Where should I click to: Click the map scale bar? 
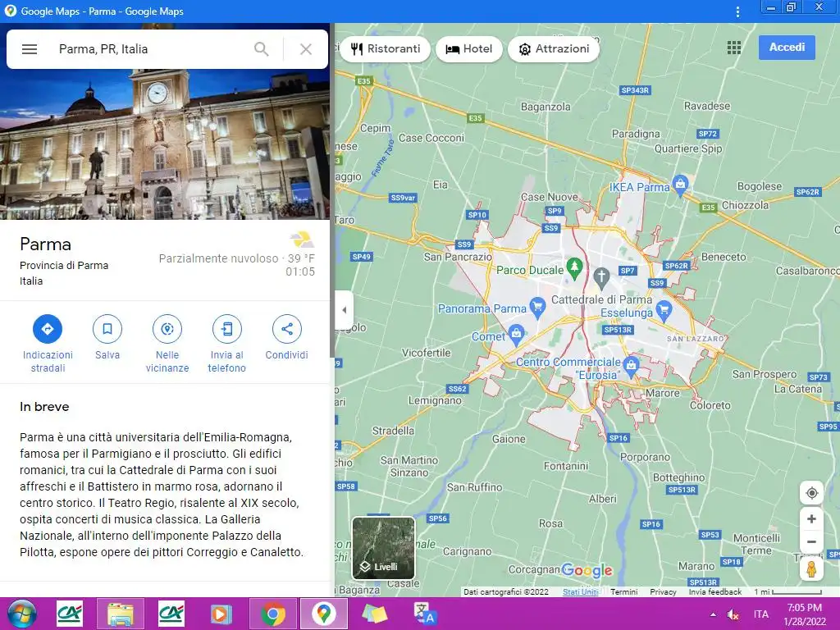tap(788, 592)
